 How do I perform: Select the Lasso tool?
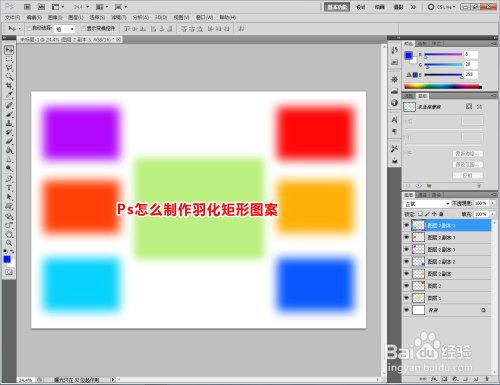point(9,68)
